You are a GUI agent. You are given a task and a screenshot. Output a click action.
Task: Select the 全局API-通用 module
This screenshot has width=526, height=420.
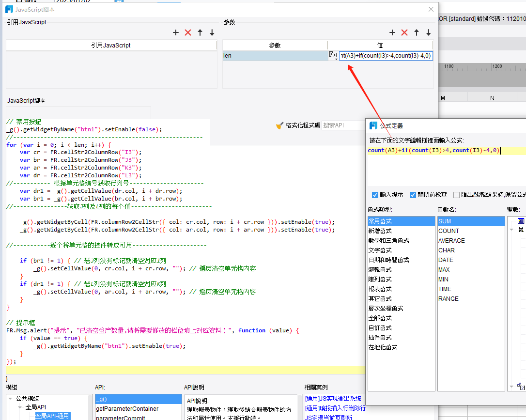(52, 416)
